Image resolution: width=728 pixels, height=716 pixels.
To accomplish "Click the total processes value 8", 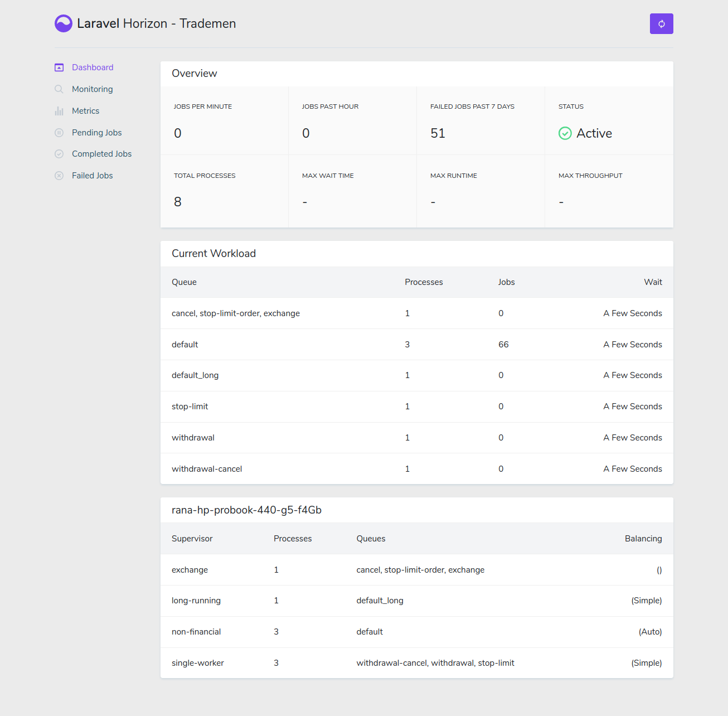I will pyautogui.click(x=178, y=202).
